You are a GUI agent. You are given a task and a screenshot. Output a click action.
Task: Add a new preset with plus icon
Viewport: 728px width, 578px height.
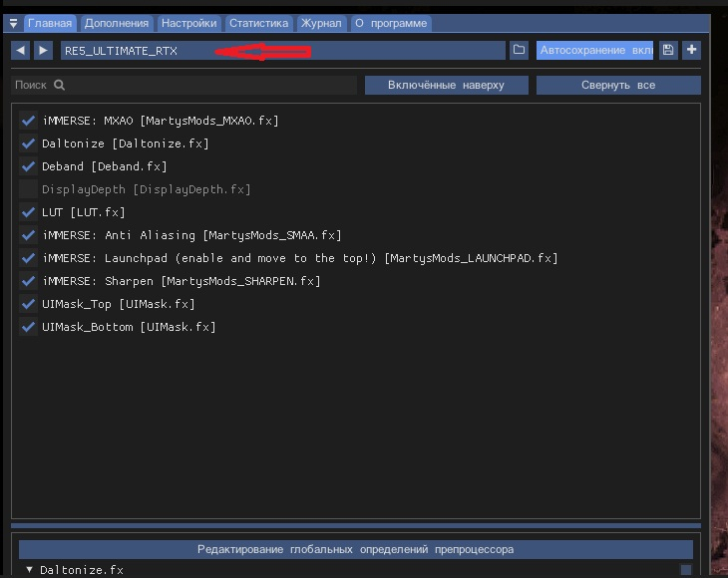tap(692, 50)
